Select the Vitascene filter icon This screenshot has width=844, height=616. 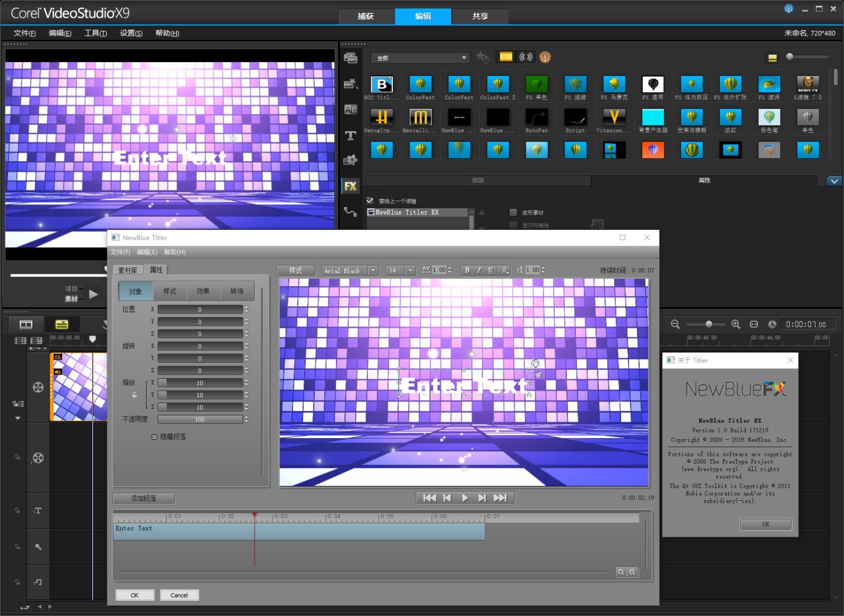614,117
